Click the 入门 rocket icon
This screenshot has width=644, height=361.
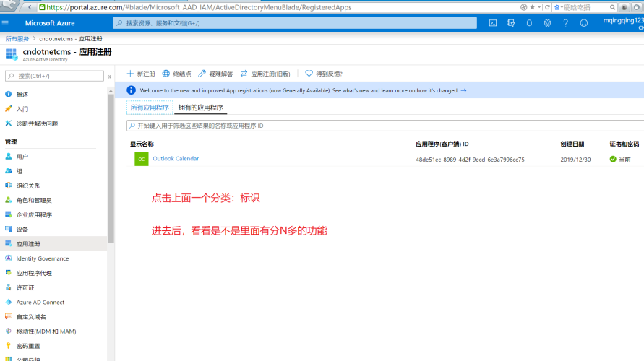pyautogui.click(x=8, y=109)
